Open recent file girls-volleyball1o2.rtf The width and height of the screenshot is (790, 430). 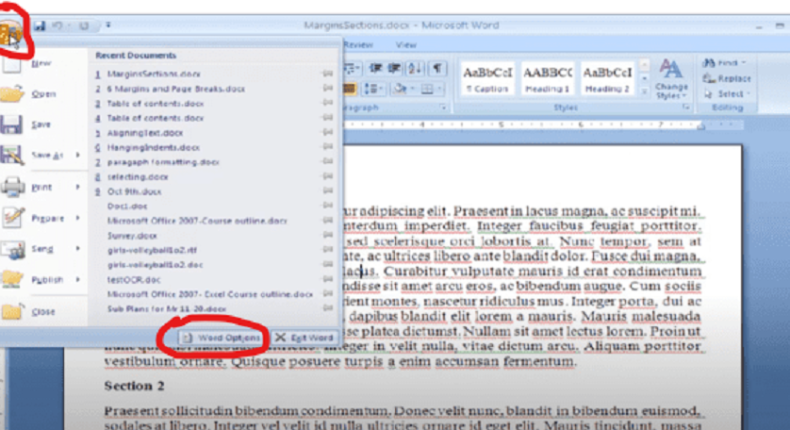click(152, 250)
